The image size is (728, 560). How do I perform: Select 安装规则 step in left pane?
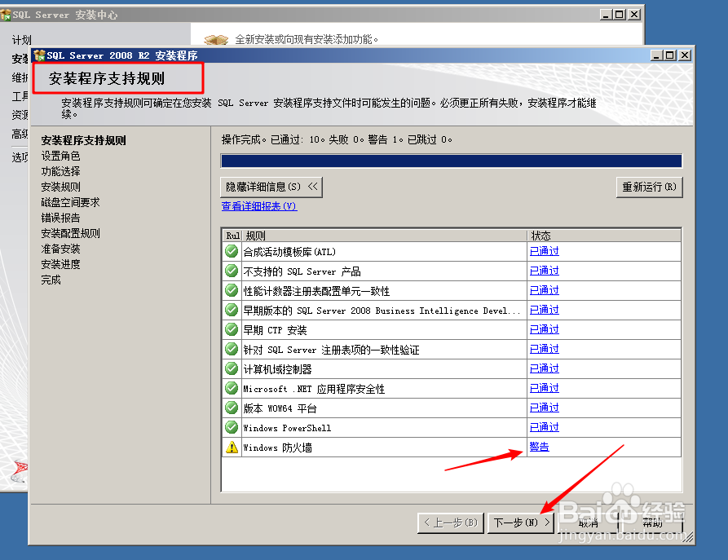[60, 187]
